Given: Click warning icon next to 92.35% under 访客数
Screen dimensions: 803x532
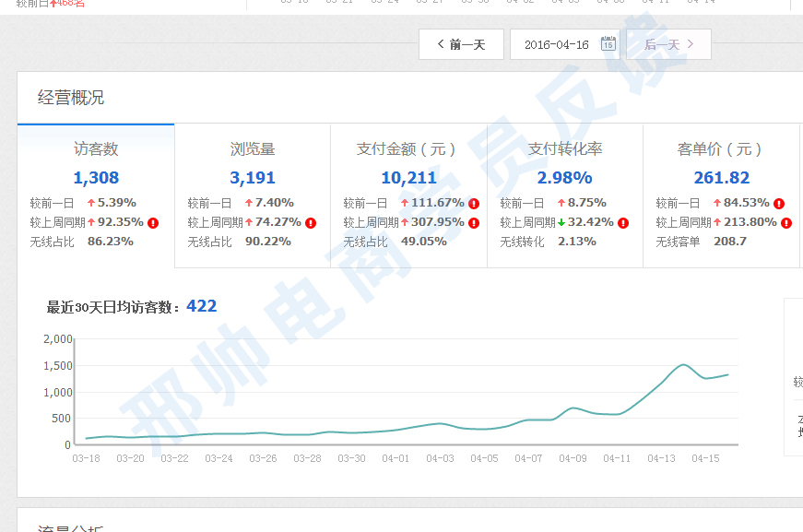Looking at the screenshot, I should pos(153,223).
